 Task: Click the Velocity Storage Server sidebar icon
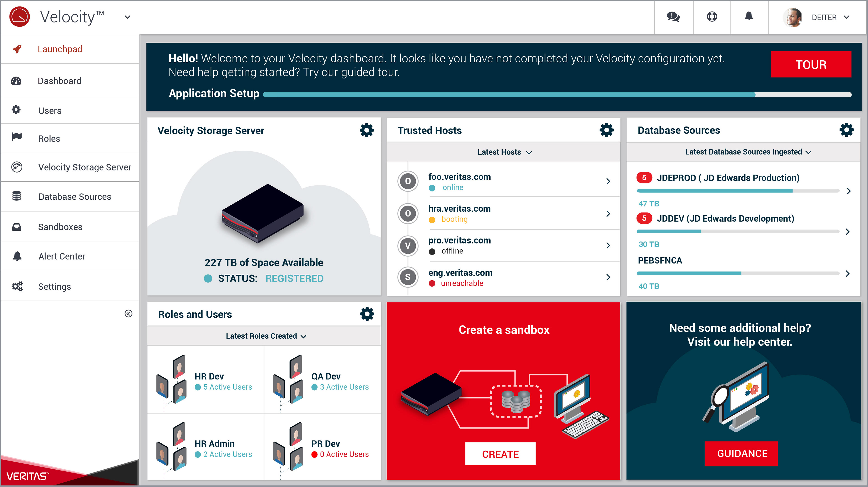(17, 167)
